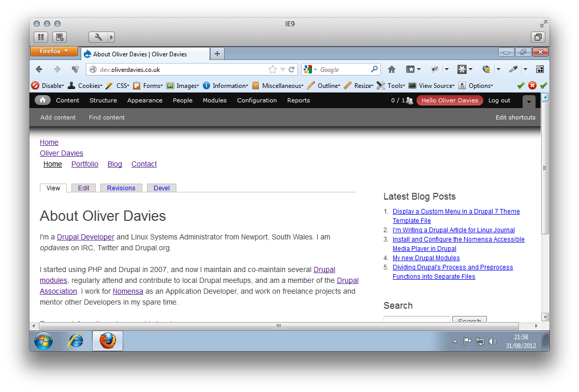The width and height of the screenshot is (579, 392).
Task: Click the volume icon in the system tray
Action: 492,341
